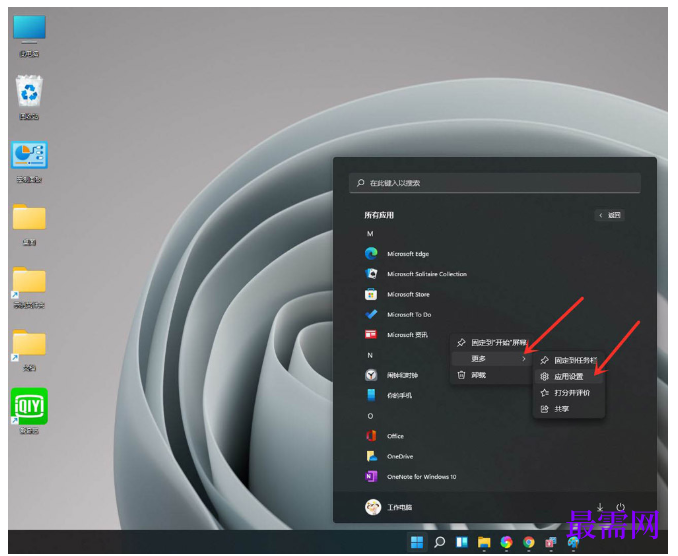Open the Control Panel desktop icon
This screenshot has width=678, height=556.
pyautogui.click(x=29, y=162)
